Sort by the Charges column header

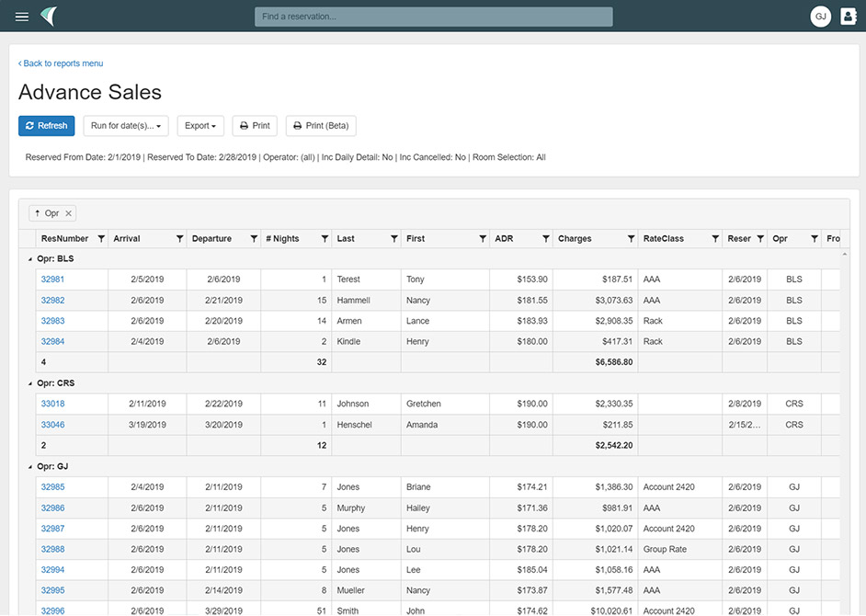click(575, 239)
